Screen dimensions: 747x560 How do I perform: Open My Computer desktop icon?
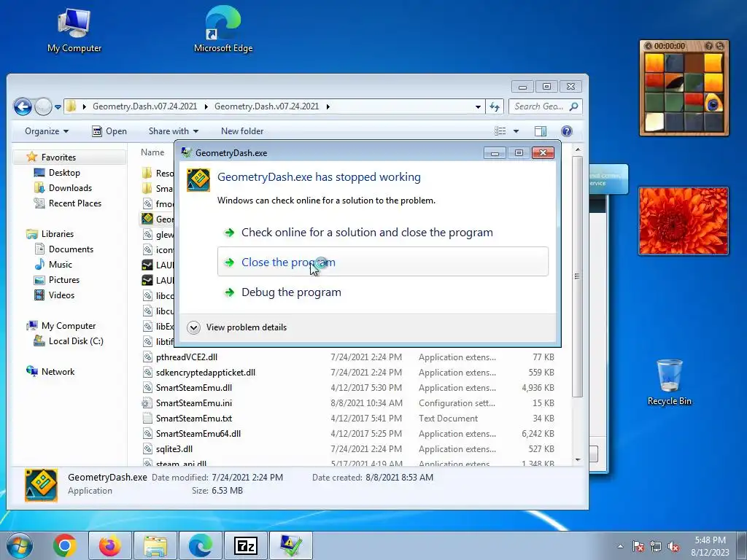74,31
